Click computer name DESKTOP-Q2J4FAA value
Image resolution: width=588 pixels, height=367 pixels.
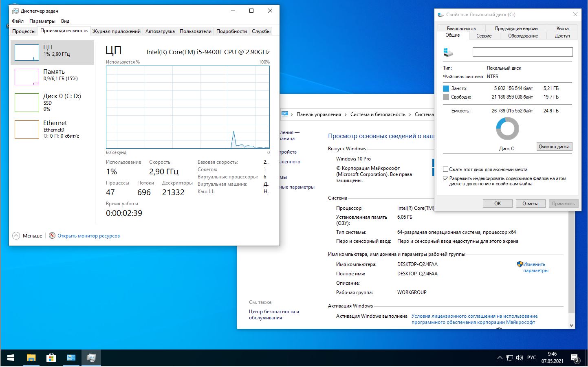[417, 264]
